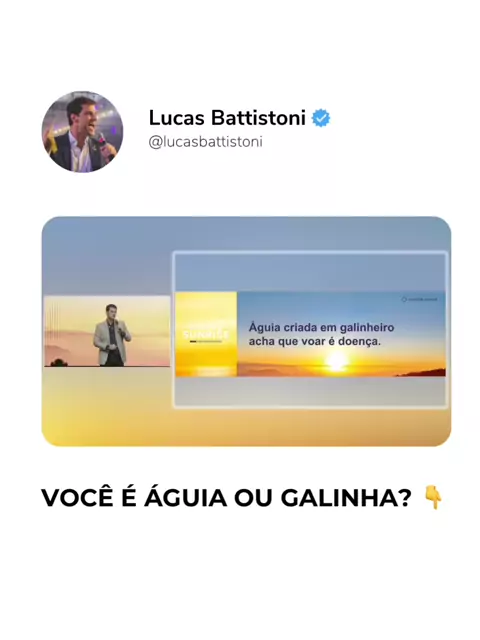
Task: Open the @lucasbattistoni handle link
Action: point(206,142)
